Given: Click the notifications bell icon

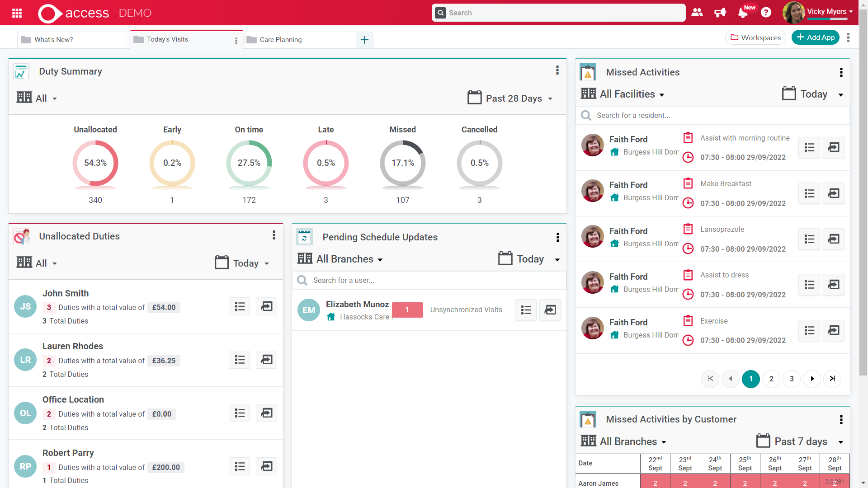Looking at the screenshot, I should 742,13.
